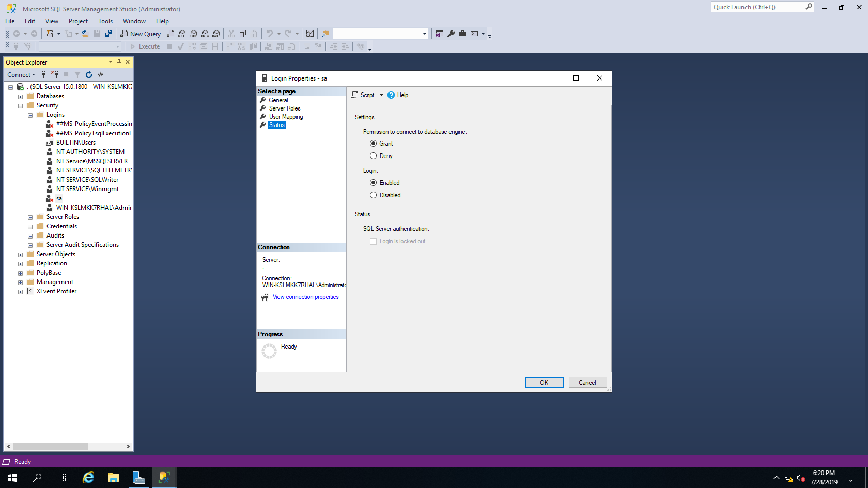The image size is (868, 488).
Task: Click the Find in Files toolbar icon
Action: click(x=326, y=34)
